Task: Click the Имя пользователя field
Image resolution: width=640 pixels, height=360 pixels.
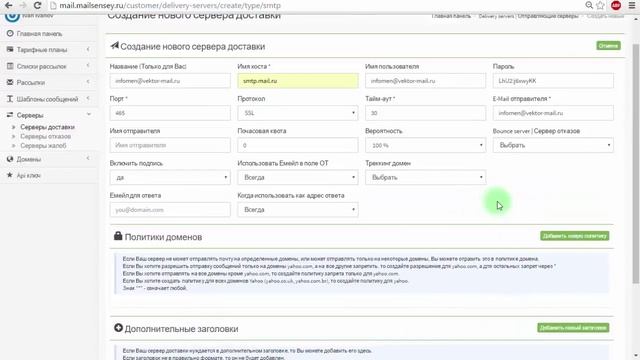Action: point(425,81)
